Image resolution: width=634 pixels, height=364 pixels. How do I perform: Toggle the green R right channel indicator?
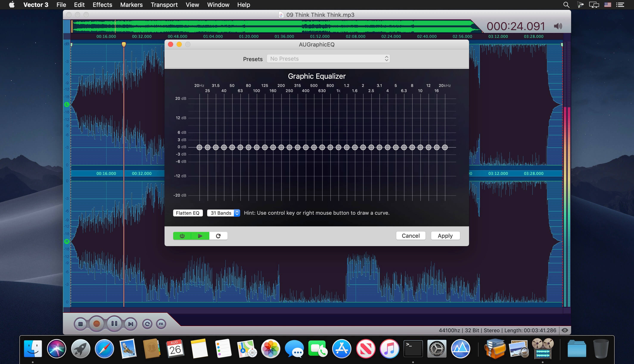67,242
